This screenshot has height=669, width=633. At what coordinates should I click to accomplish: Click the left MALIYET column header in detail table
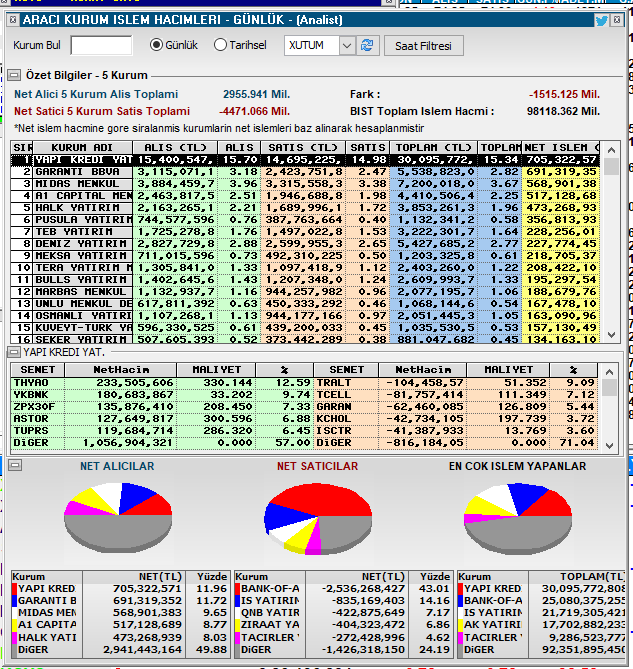click(216, 369)
